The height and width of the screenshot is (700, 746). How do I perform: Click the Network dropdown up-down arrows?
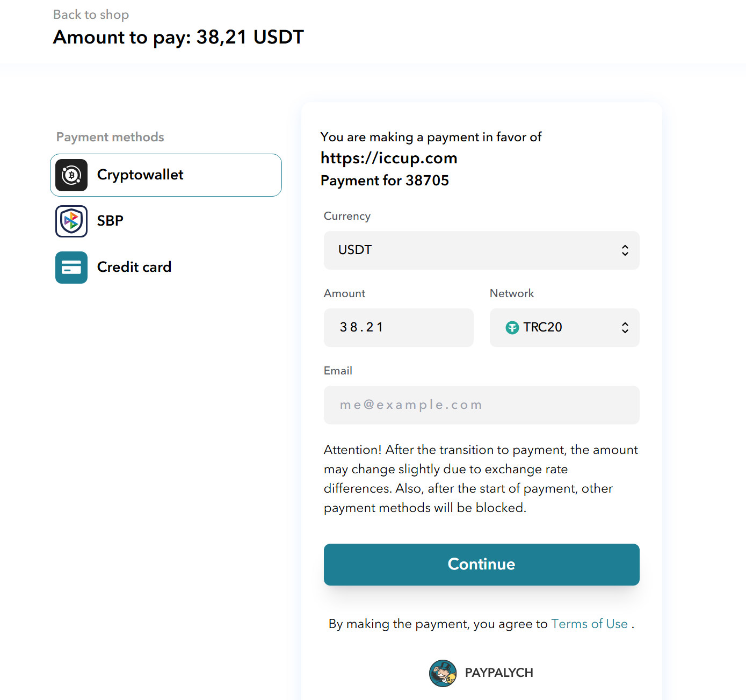tap(625, 328)
